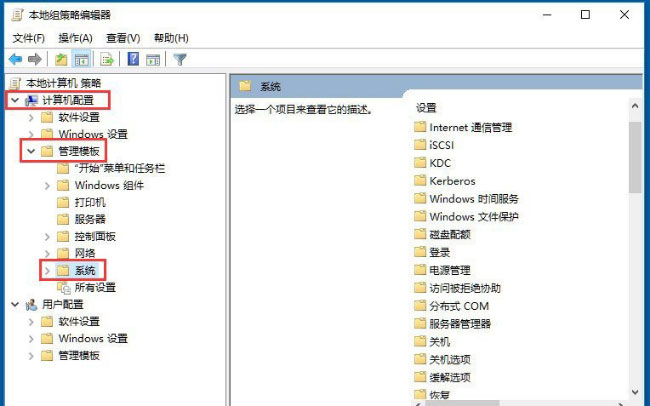Collapse the 用户配置 node arrow
This screenshot has width=650, height=406.
coord(15,305)
